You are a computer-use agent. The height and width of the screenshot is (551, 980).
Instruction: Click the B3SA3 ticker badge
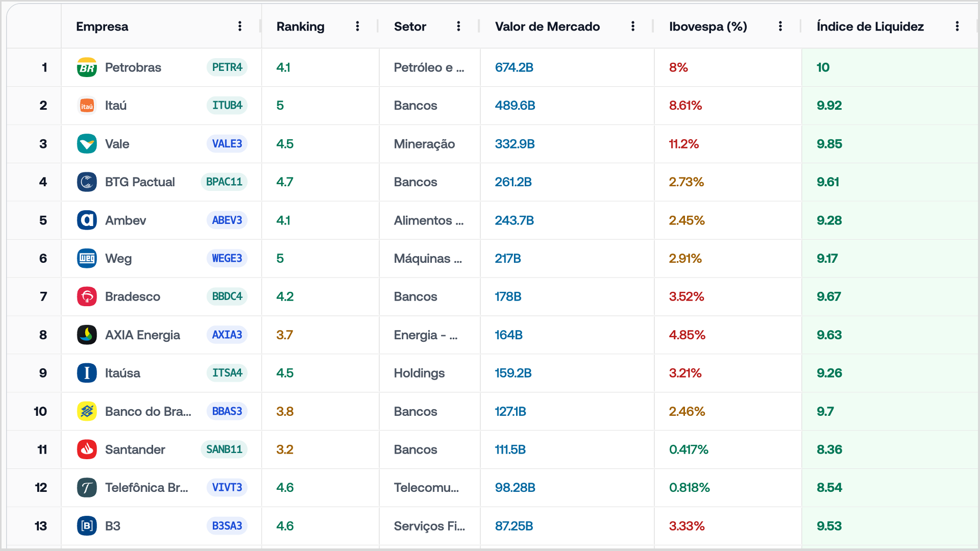tap(227, 526)
